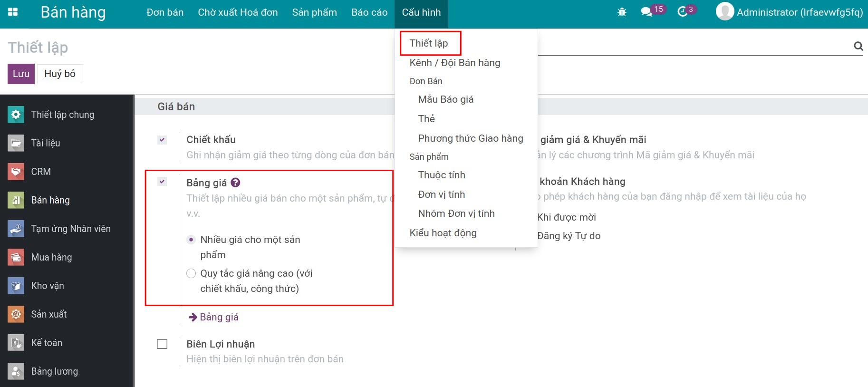Image resolution: width=868 pixels, height=387 pixels.
Task: Click the CRM handshake icon
Action: pyautogui.click(x=16, y=172)
